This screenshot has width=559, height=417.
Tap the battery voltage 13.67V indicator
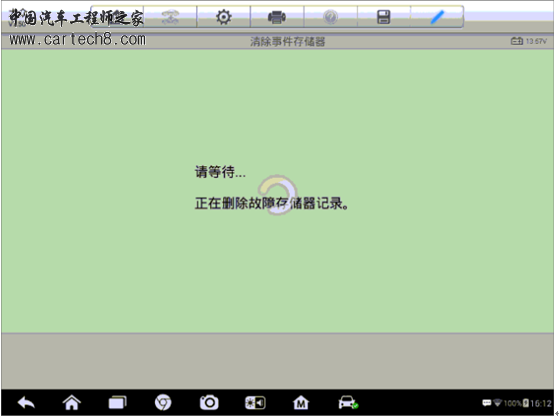[529, 41]
